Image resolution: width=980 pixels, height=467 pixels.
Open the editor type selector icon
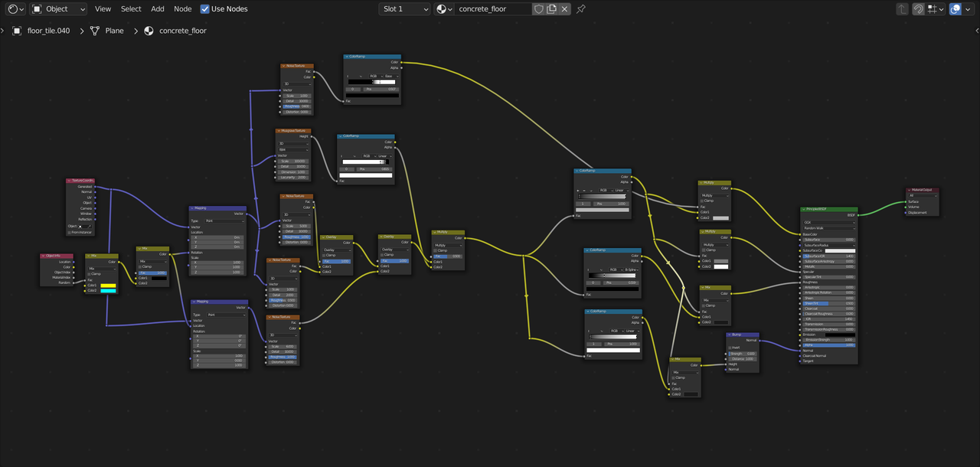click(15, 9)
